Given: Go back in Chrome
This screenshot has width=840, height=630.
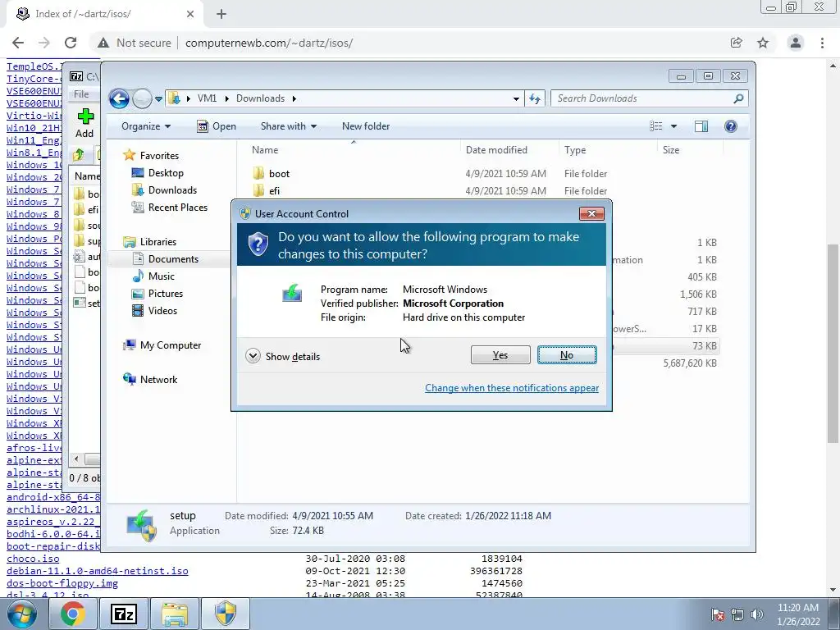Looking at the screenshot, I should click(x=18, y=43).
